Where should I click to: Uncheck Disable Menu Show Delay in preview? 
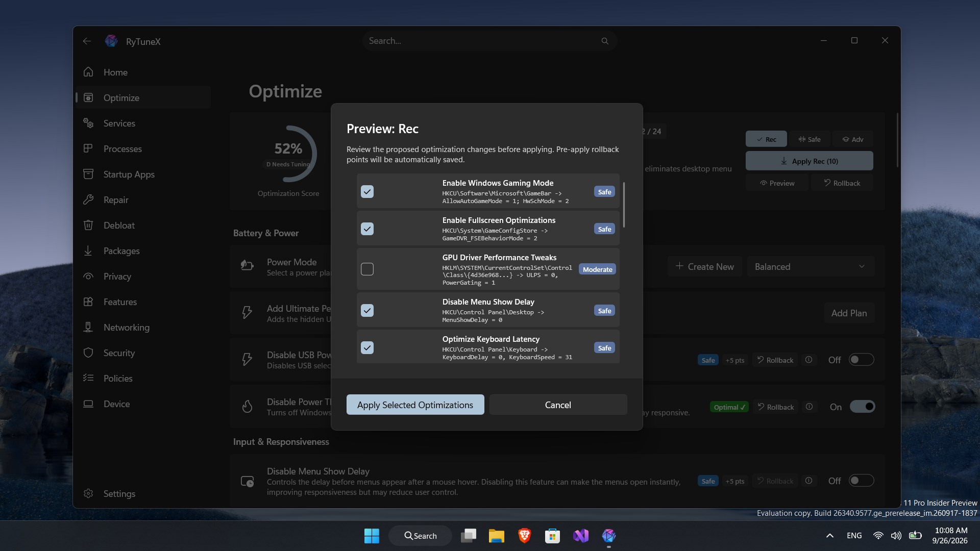[367, 310]
